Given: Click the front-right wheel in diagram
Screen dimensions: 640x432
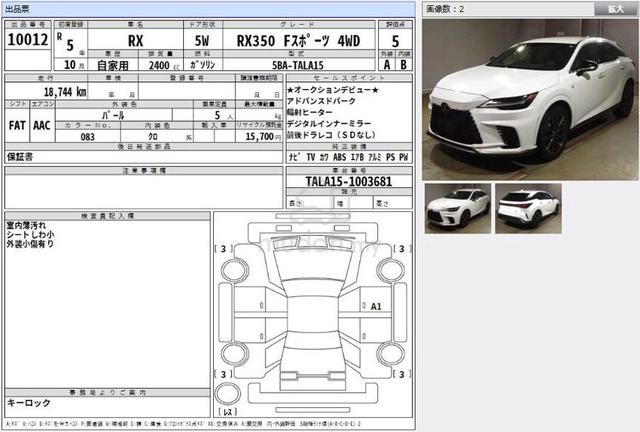Looking at the screenshot, I should (x=391, y=270).
